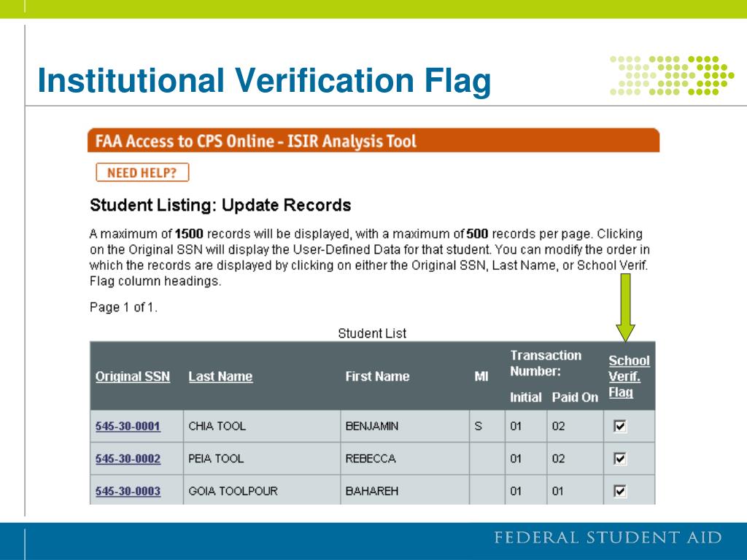The image size is (747, 560).
Task: Toggle verification flag for PEIA TOOL
Action: click(620, 459)
